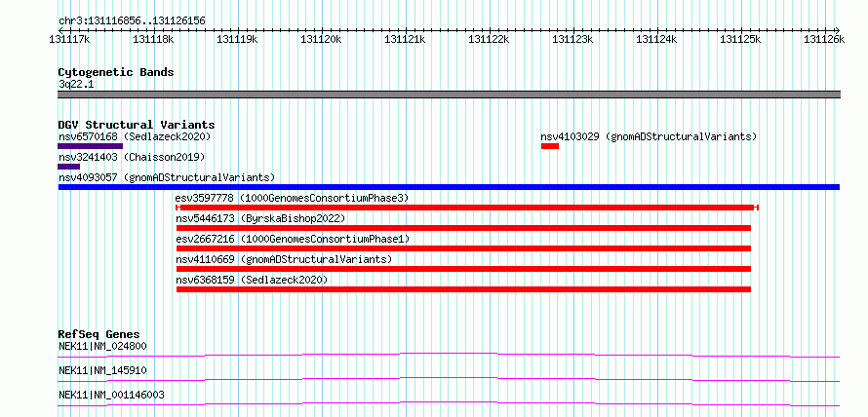868x417 pixels.
Task: Click the 131122k ruler tick label
Action: click(x=490, y=39)
